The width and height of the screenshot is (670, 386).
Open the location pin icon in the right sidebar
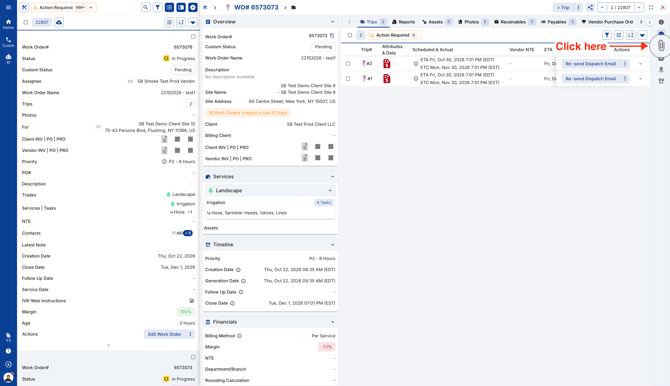coord(661,70)
